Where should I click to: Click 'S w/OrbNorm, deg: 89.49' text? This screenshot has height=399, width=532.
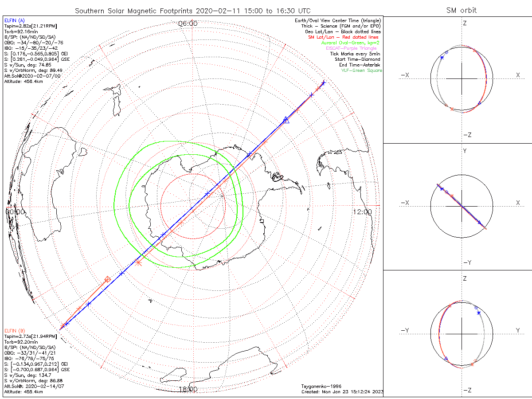point(33,70)
